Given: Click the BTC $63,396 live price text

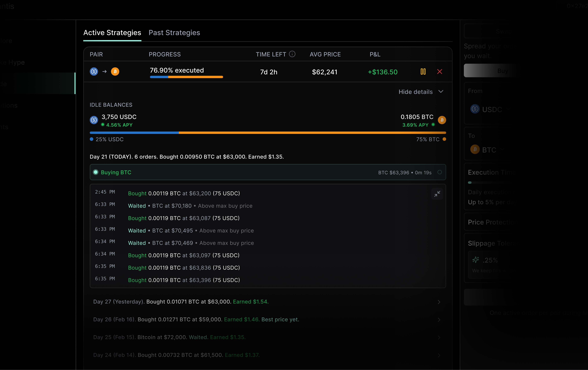Looking at the screenshot, I should click(394, 172).
